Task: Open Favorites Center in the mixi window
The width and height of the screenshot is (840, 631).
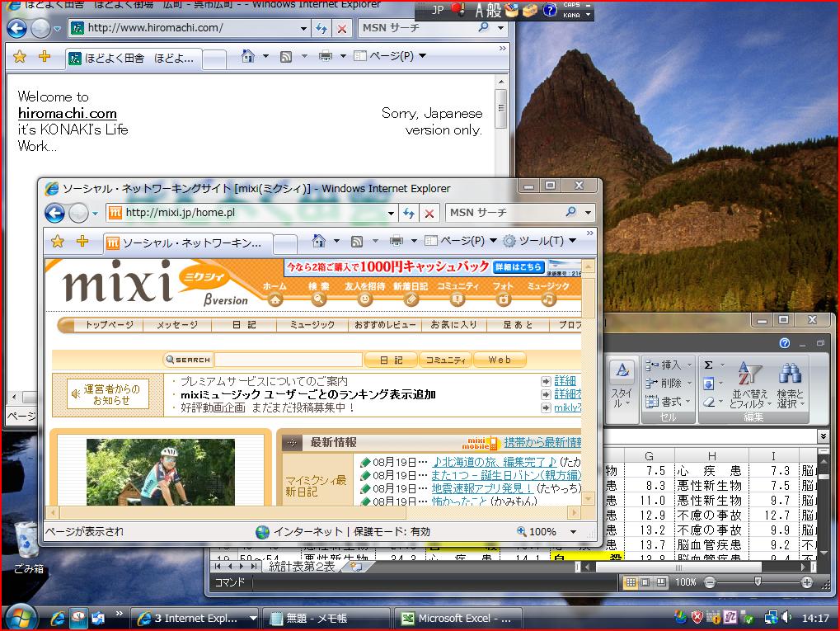Action: click(x=58, y=242)
